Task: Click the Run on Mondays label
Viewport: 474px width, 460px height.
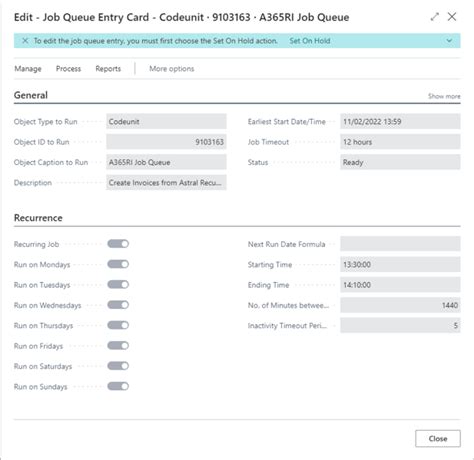Action: 42,265
